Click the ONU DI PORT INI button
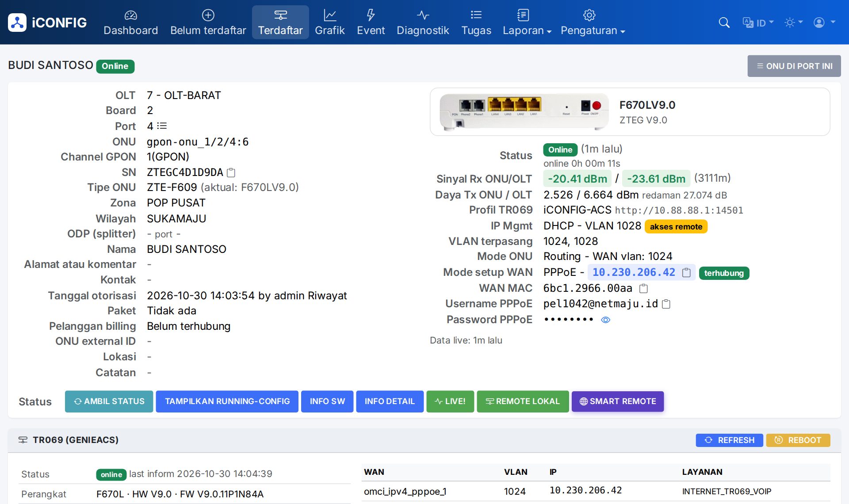This screenshot has width=849, height=504. (x=794, y=66)
